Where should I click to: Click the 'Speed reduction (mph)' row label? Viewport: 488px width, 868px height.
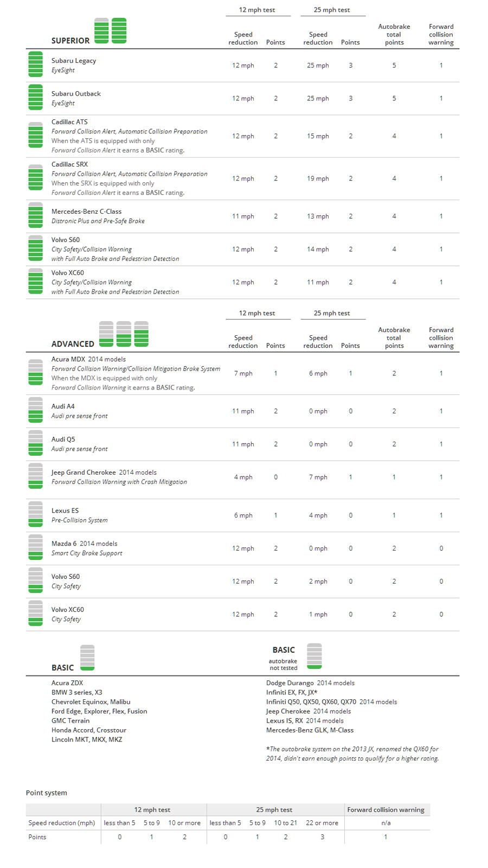[x=62, y=823]
